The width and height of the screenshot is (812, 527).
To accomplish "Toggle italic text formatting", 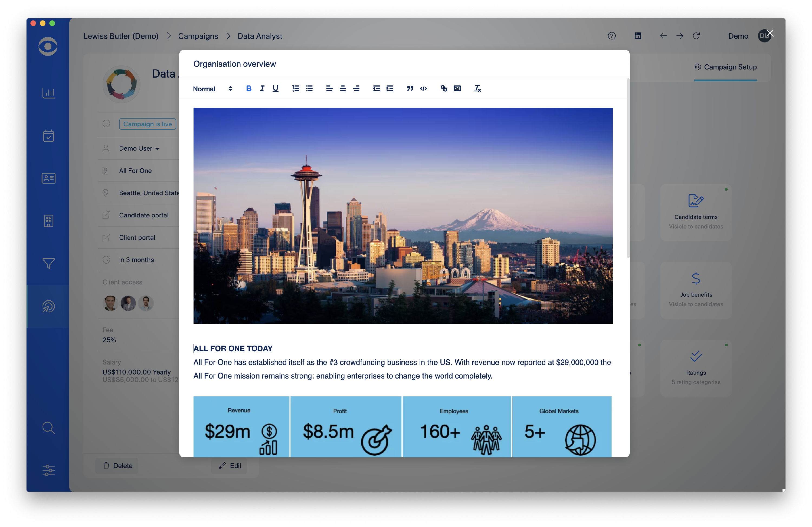I will (262, 89).
